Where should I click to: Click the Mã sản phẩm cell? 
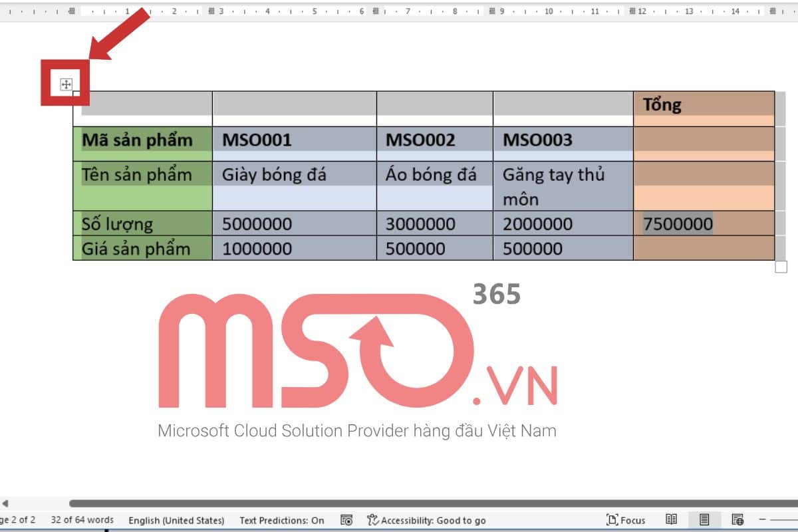click(x=142, y=144)
